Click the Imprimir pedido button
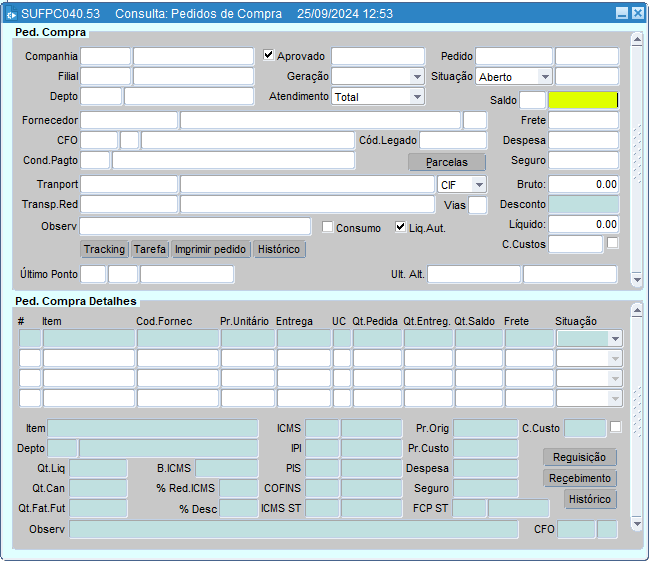649x561 pixels. tap(210, 249)
